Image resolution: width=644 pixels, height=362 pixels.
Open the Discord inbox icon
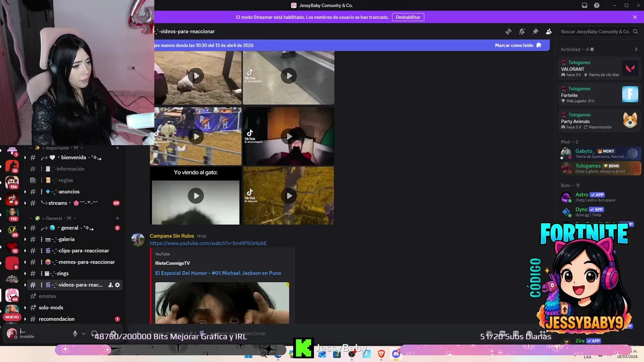click(x=585, y=6)
